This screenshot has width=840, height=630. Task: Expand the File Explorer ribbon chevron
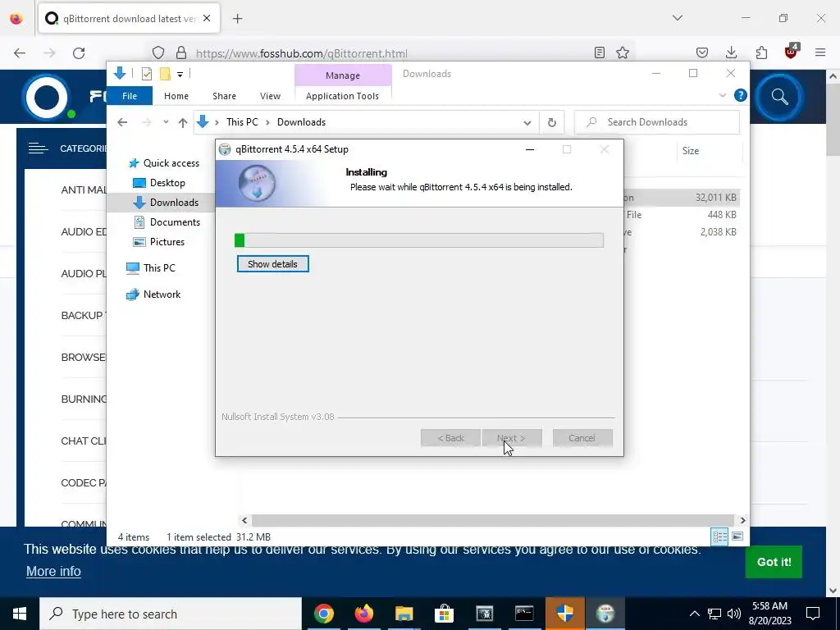coord(722,95)
